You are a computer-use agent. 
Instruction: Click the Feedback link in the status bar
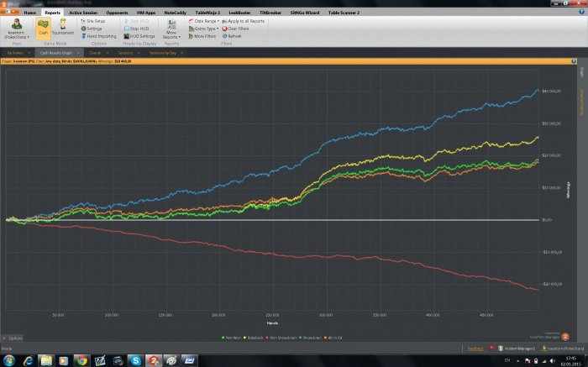pyautogui.click(x=475, y=349)
